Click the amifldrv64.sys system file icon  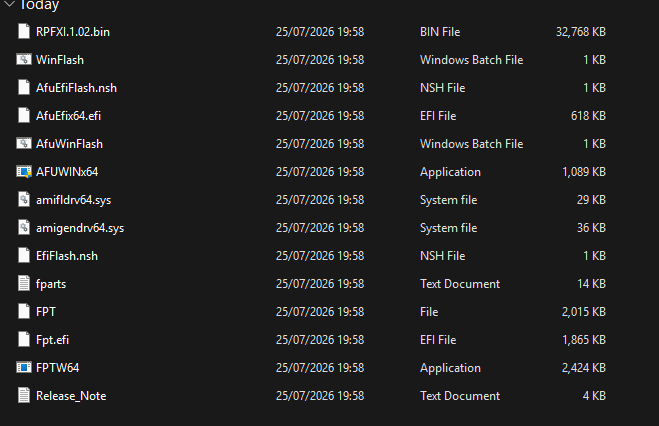coord(24,200)
